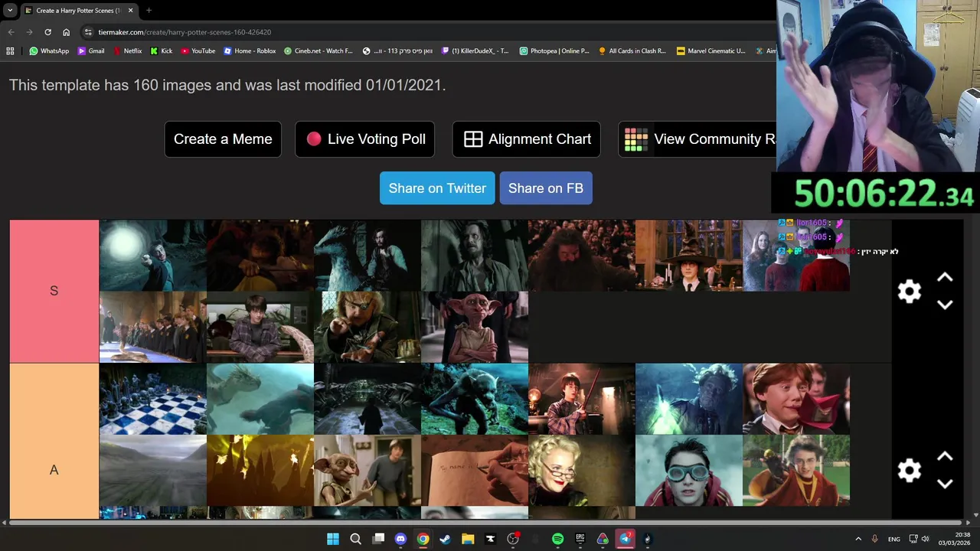
Task: Open Home - Roblox bookmark
Action: [250, 51]
